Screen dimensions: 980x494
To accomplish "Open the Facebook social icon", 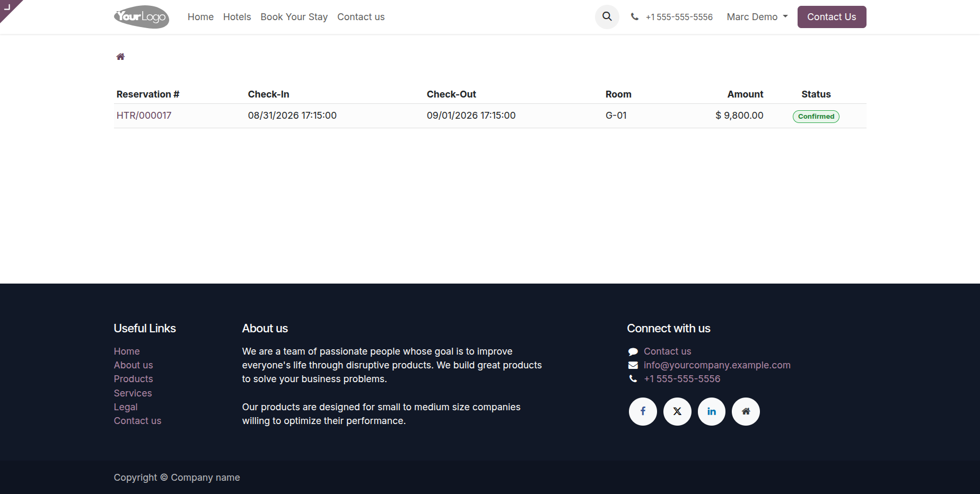I will tap(643, 411).
